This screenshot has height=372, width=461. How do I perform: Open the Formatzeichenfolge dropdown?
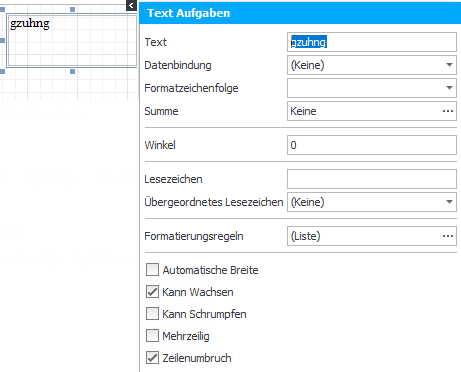449,88
